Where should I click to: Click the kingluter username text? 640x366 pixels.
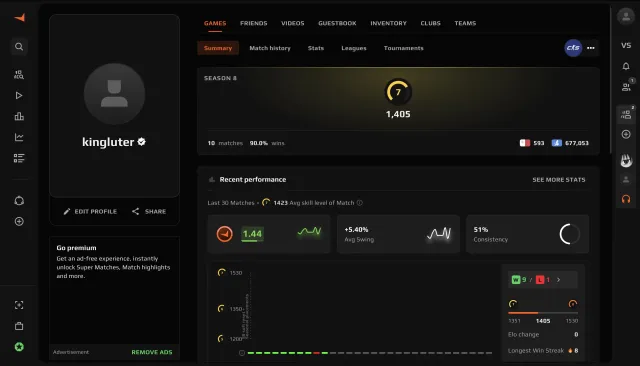(108, 142)
